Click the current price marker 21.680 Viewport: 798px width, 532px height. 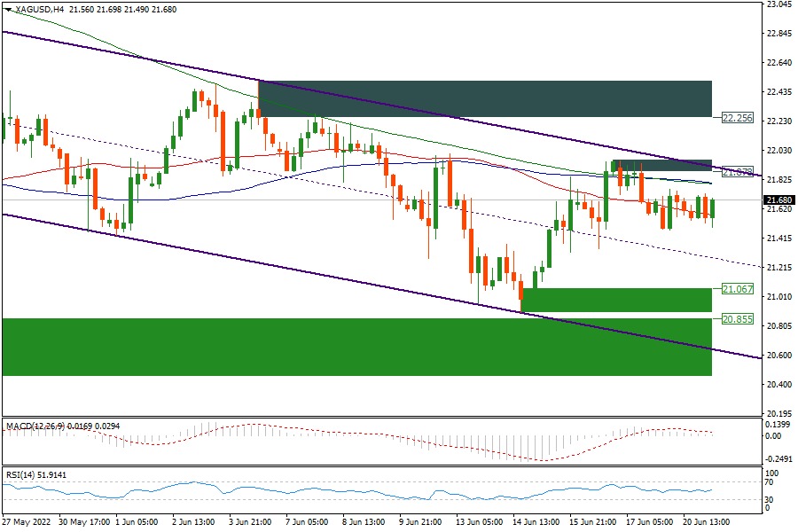[780, 199]
